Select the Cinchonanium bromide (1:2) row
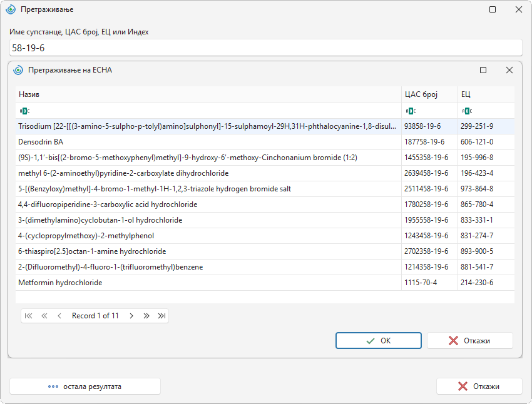The width and height of the screenshot is (532, 404). (265, 158)
